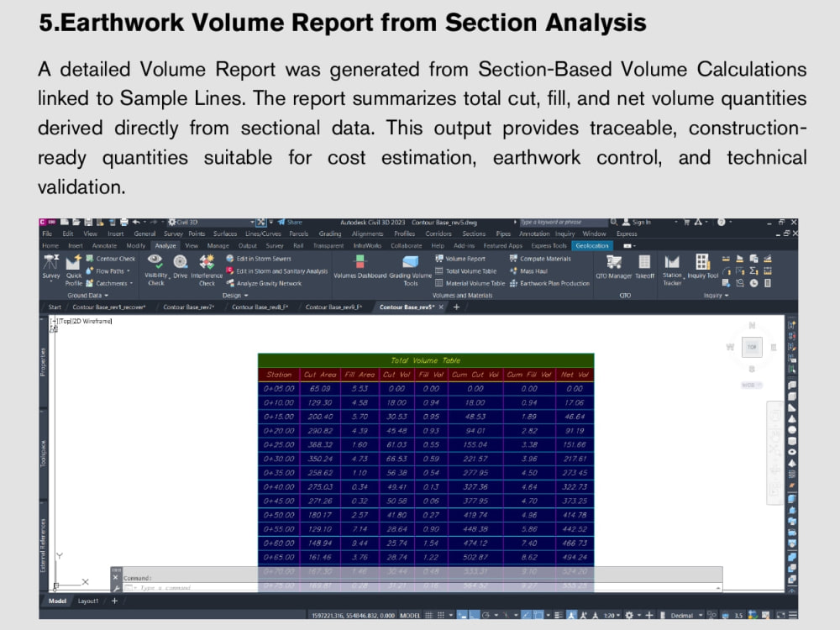Run the Interference Check tool
The image size is (840, 630).
[x=207, y=270]
